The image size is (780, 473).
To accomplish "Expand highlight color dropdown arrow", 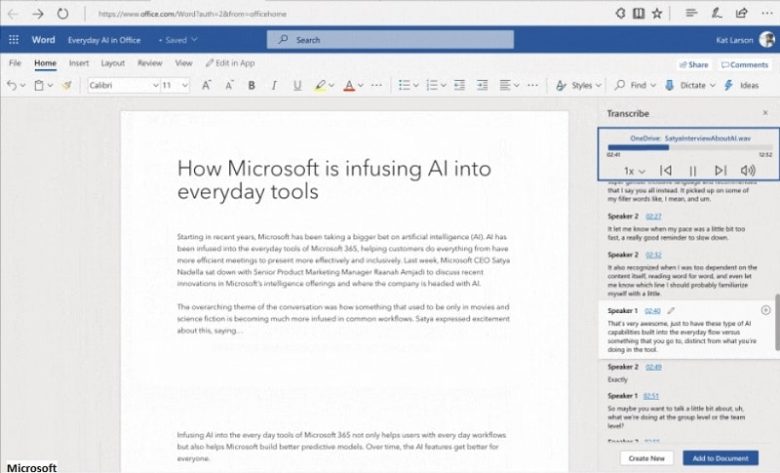I will coord(332,86).
